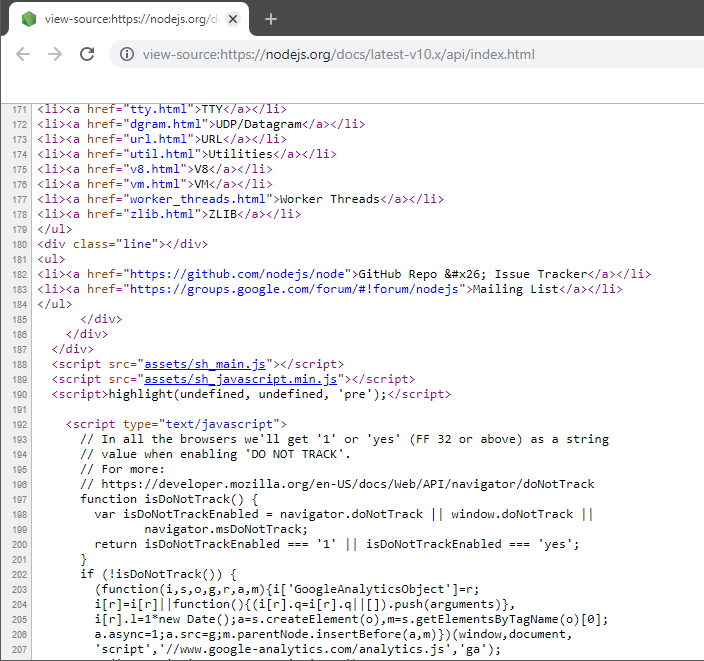
Task: Click the "Mailing List" text
Action: click(x=515, y=289)
